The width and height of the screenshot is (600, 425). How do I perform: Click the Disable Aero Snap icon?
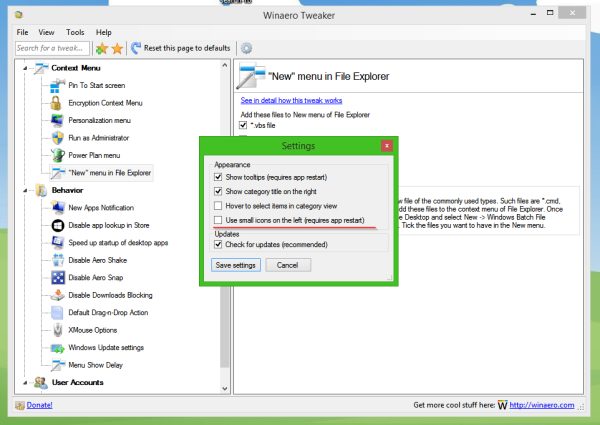pos(58,278)
